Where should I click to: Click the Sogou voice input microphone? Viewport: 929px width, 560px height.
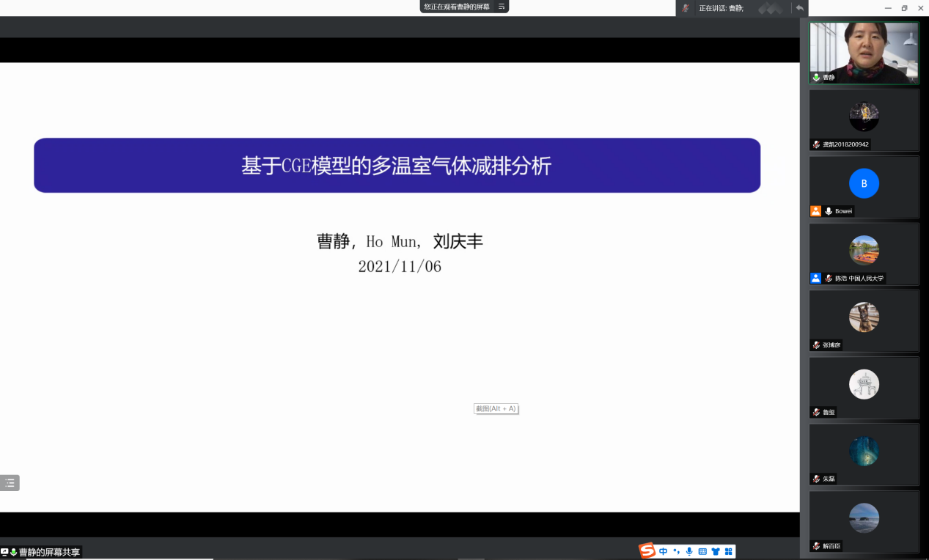689,551
